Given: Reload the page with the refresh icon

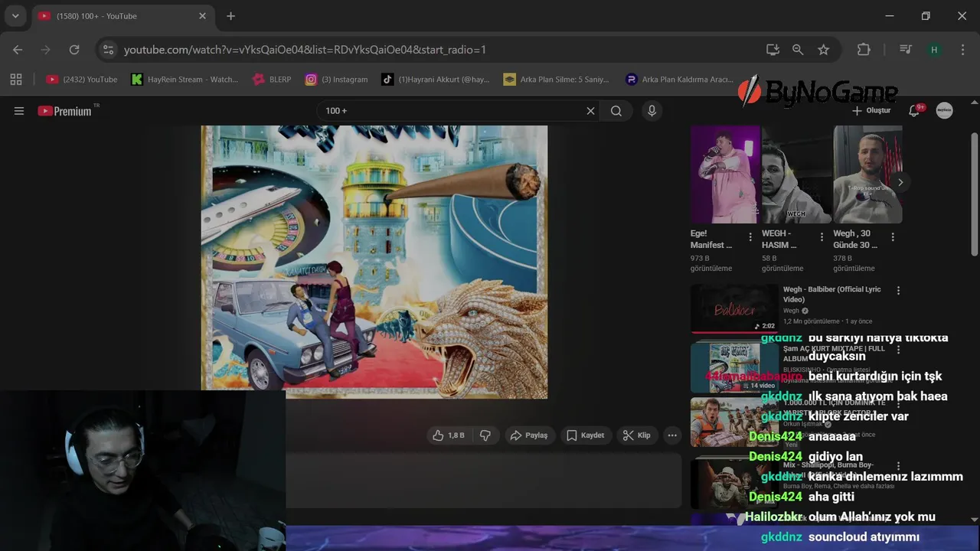Looking at the screenshot, I should (x=74, y=50).
